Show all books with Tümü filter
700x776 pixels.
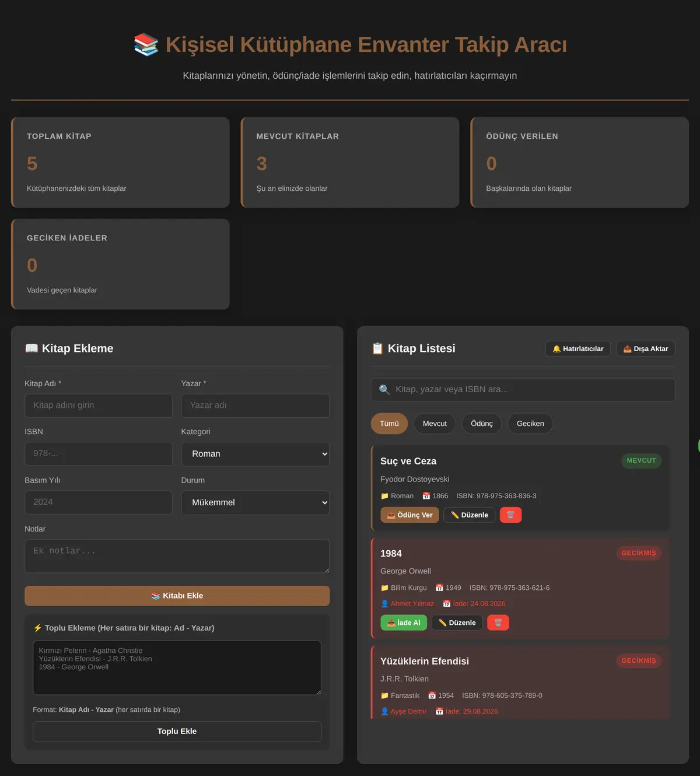coord(389,424)
